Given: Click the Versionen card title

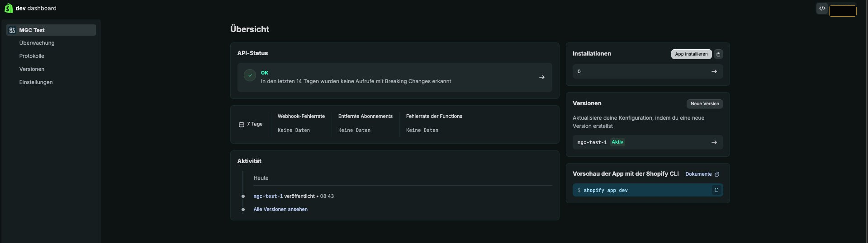Looking at the screenshot, I should (587, 103).
